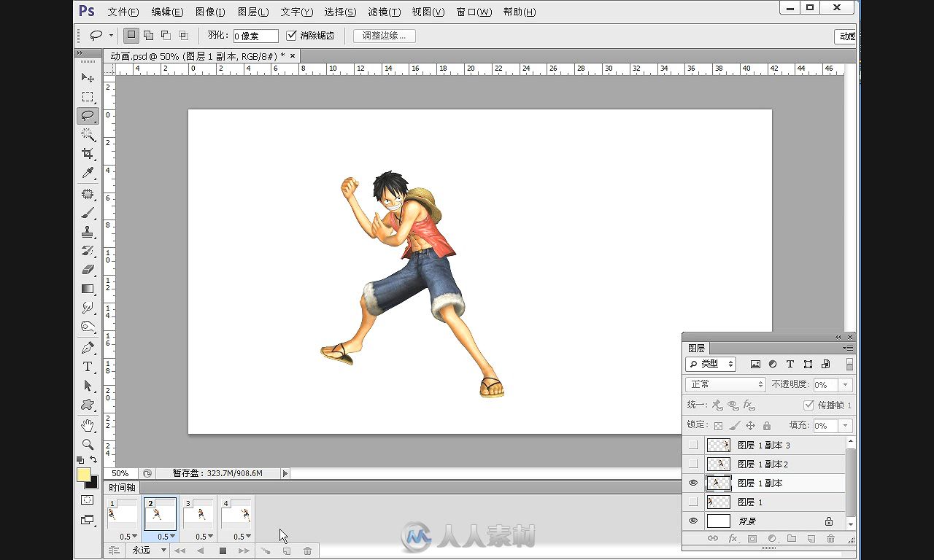This screenshot has width=934, height=560.
Task: Click create new layer icon in Layers panel
Action: [x=811, y=539]
